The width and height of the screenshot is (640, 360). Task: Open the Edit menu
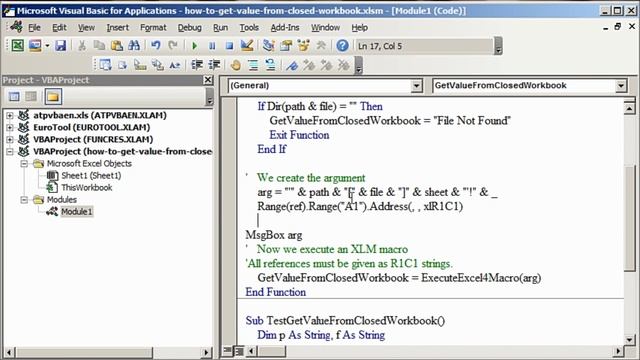click(x=59, y=27)
